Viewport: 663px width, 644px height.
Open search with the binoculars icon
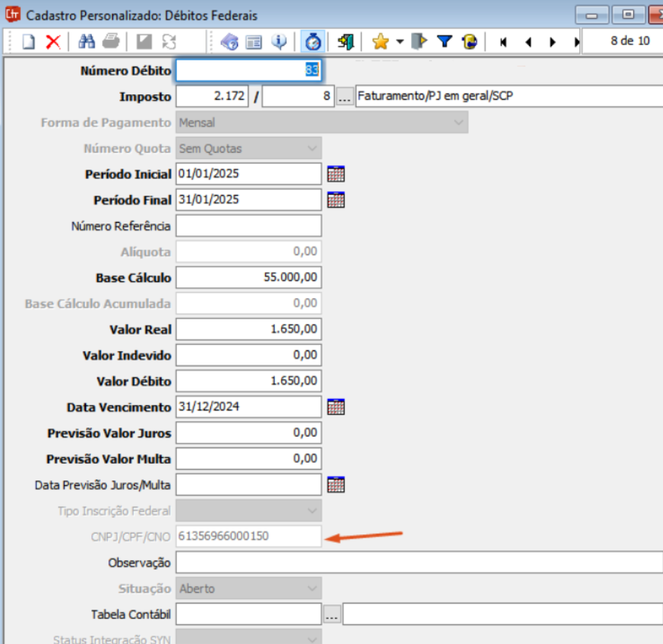coord(87,42)
